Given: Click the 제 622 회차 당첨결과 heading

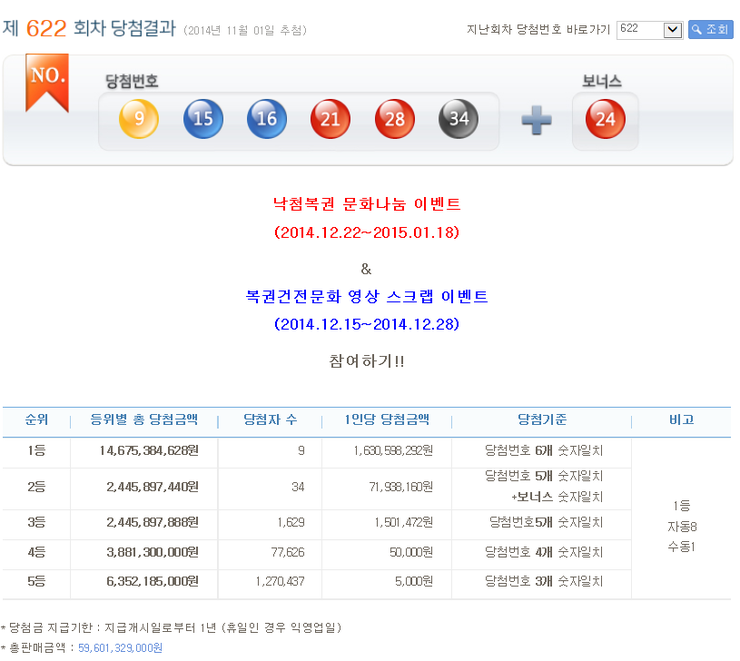Looking at the screenshot, I should click(89, 28).
